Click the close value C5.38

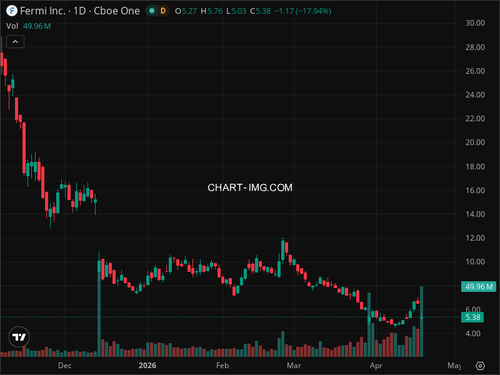click(260, 11)
